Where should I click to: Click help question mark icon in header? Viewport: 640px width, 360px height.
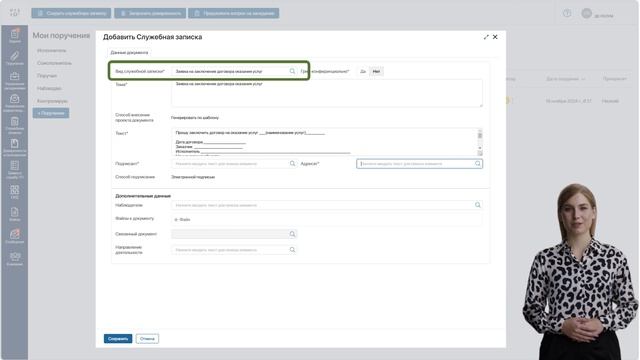point(567,13)
